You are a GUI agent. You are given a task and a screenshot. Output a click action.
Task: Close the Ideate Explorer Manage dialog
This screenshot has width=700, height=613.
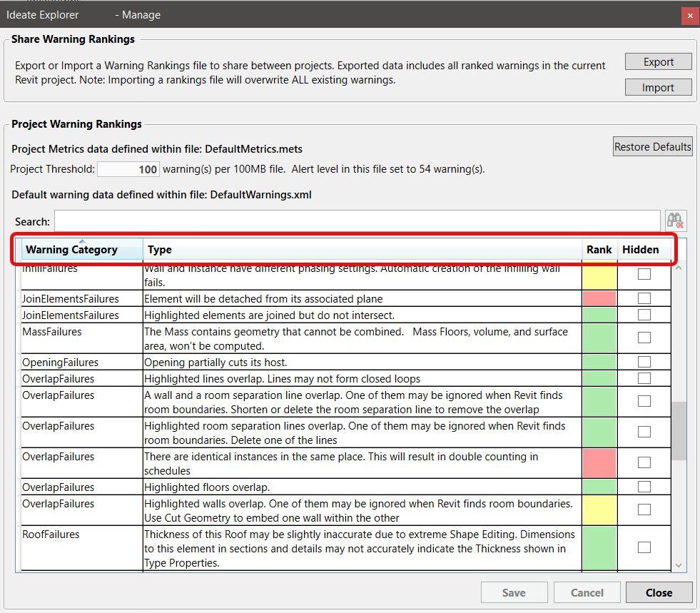click(690, 15)
